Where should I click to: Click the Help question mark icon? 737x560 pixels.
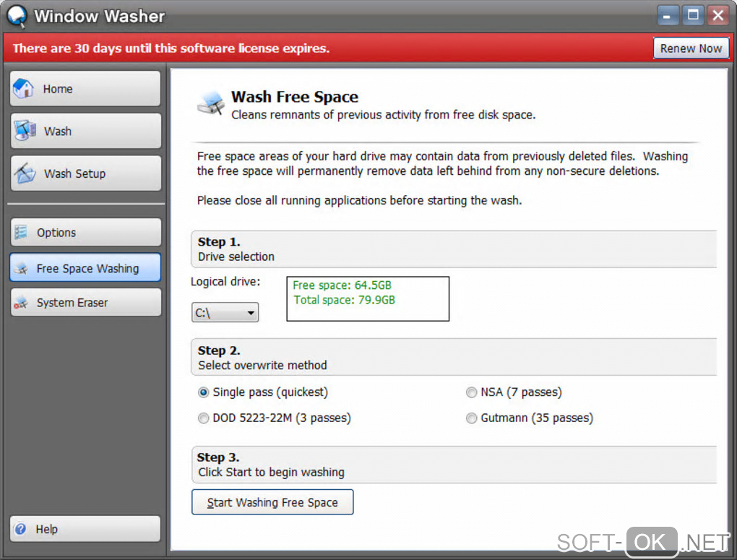tap(20, 529)
